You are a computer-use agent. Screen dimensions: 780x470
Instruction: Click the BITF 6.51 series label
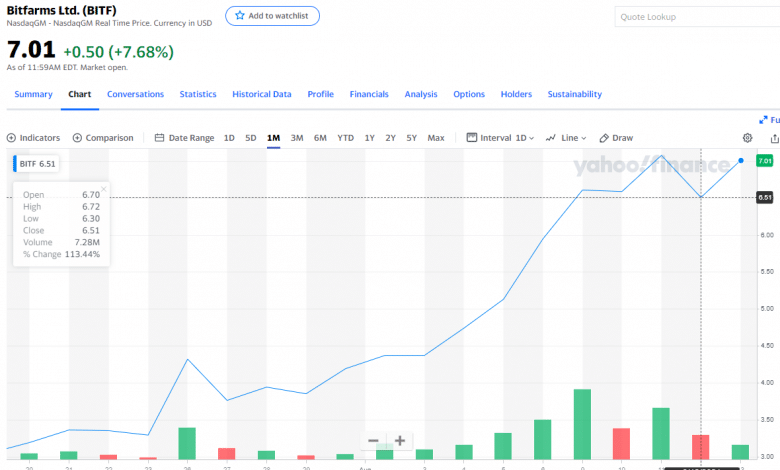pyautogui.click(x=36, y=164)
